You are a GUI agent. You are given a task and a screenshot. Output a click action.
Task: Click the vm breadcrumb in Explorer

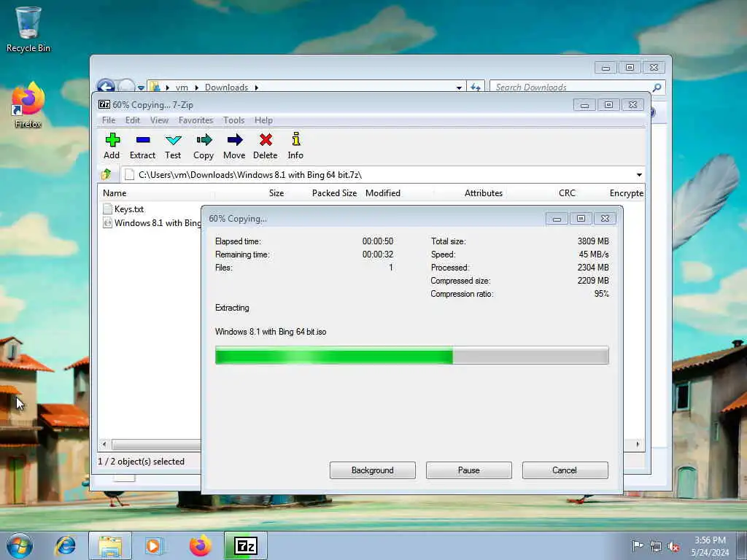[182, 87]
